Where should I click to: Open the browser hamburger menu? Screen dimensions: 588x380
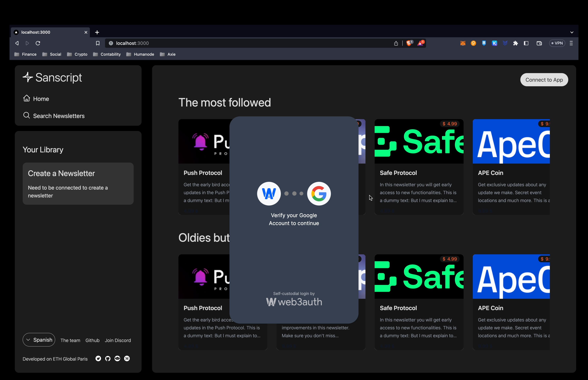(571, 43)
